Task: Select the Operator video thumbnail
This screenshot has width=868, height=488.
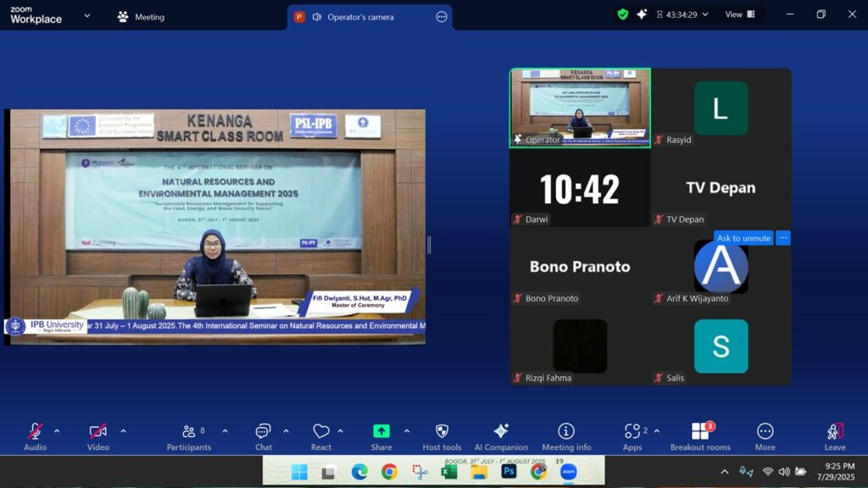Action: point(580,108)
